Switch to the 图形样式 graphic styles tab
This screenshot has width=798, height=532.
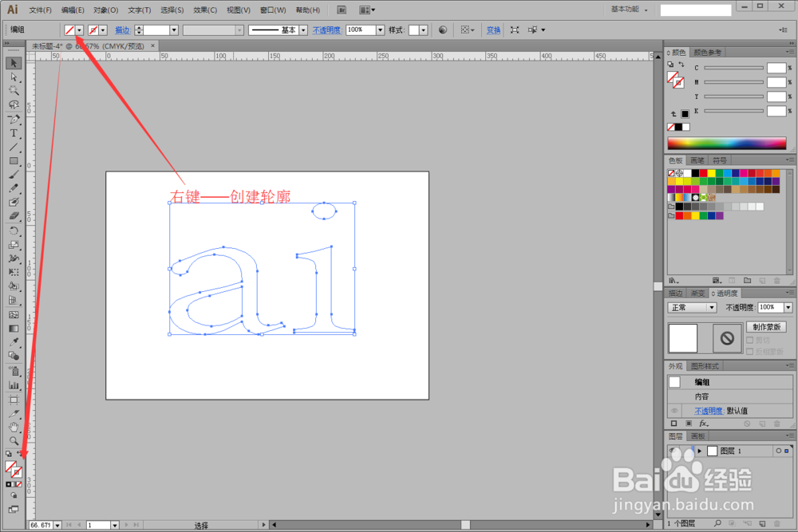tap(705, 366)
